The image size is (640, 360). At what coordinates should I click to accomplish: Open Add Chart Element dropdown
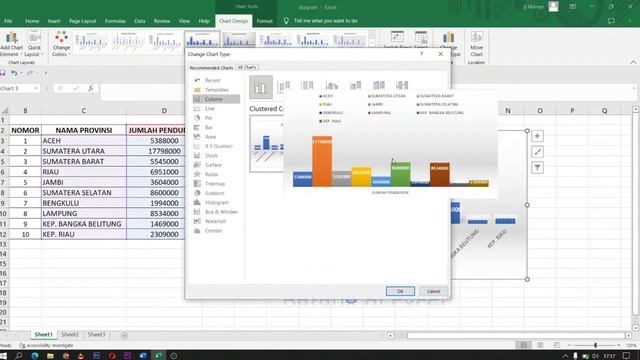[x=11, y=44]
